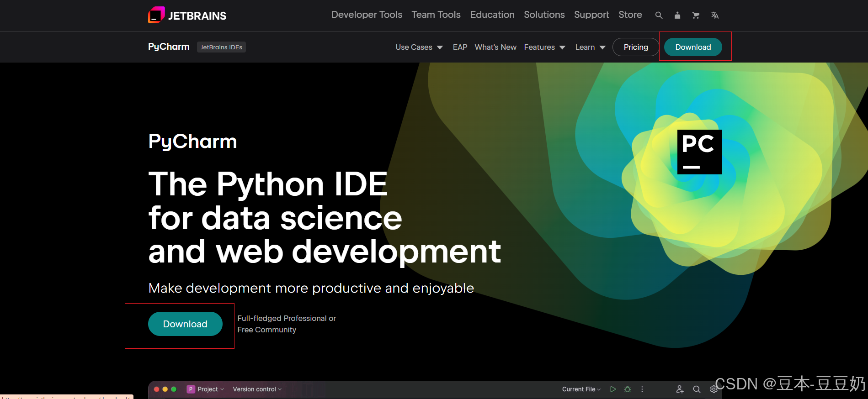Open the Team Tools menu
Viewport: 868px width, 399px height.
tap(436, 15)
